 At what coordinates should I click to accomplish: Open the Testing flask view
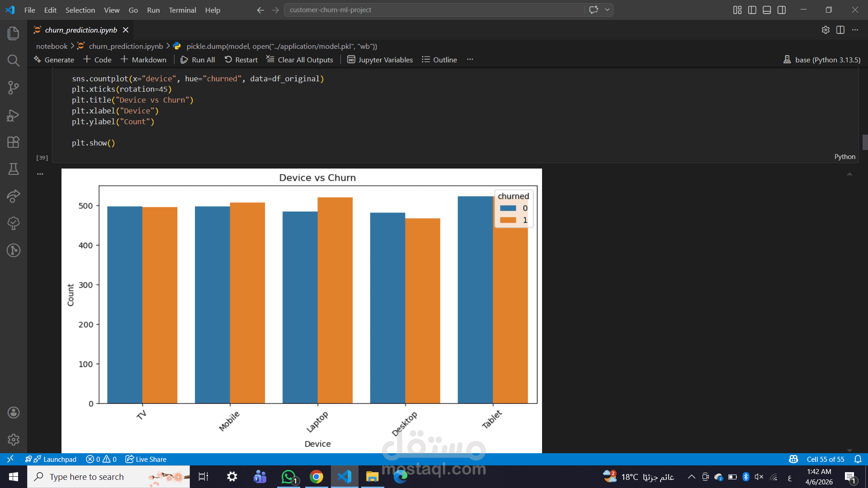pos(13,169)
